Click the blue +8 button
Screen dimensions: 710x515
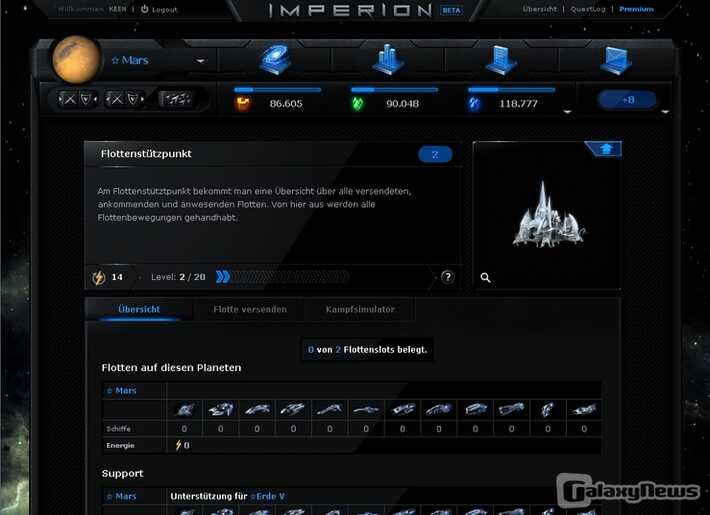pyautogui.click(x=627, y=100)
